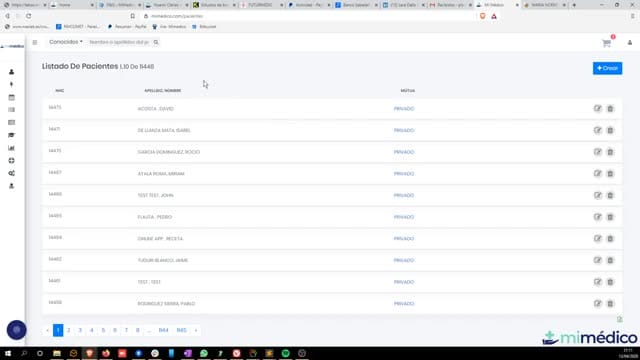Click the calendar icon in the sidebar
Viewport: 640px width, 360px height.
click(x=11, y=98)
